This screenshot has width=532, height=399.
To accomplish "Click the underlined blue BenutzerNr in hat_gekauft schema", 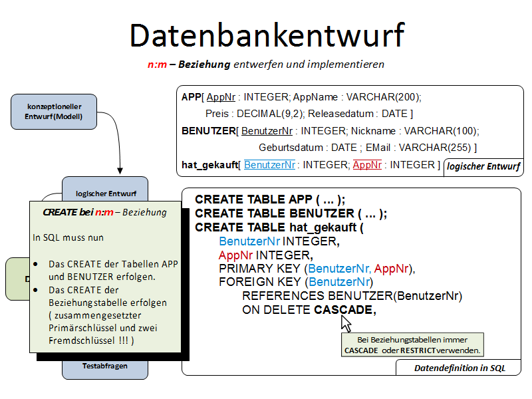I will (x=269, y=164).
